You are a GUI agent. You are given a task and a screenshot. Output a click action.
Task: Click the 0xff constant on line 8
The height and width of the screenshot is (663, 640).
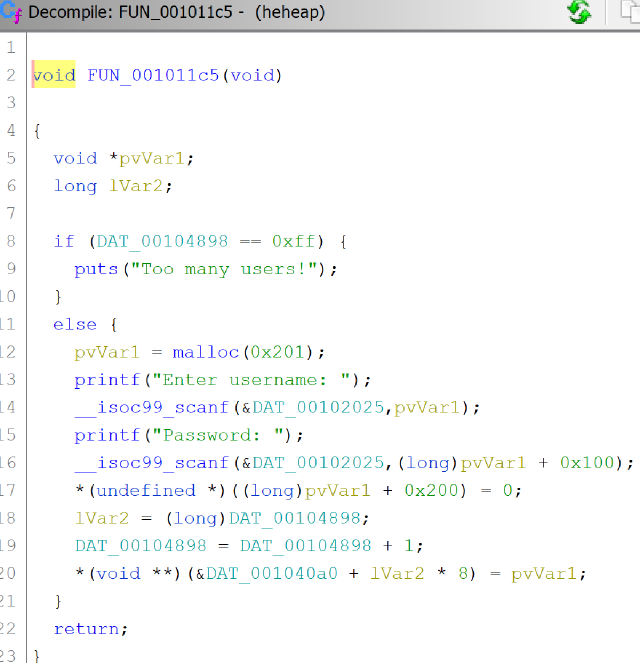(x=293, y=241)
